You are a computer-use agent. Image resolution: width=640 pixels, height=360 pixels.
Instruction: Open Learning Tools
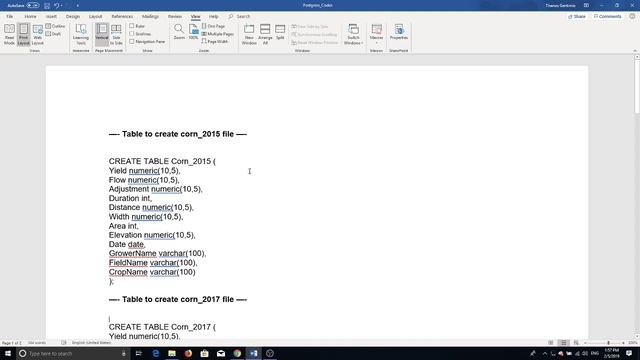pyautogui.click(x=81, y=34)
